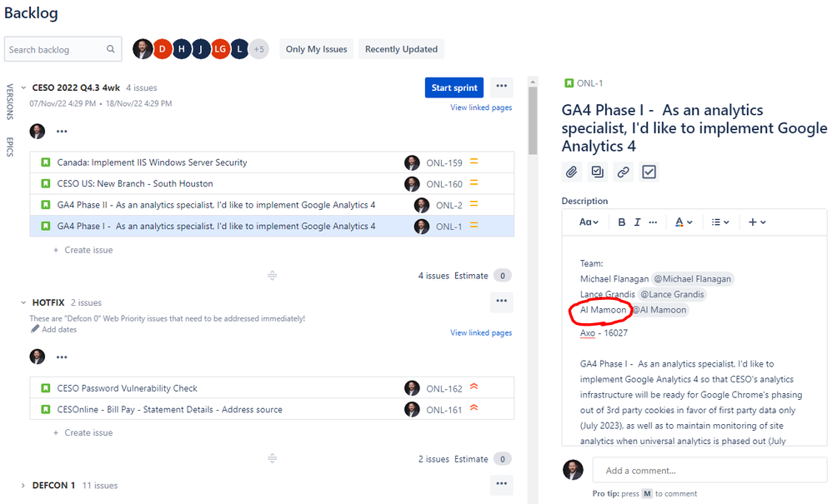Filter by user avatar H

pyautogui.click(x=182, y=49)
